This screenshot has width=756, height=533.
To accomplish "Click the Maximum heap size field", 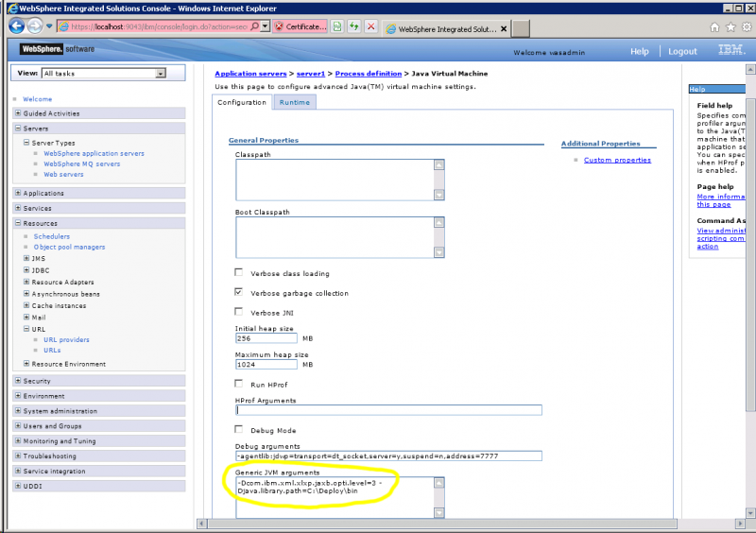I will point(266,364).
